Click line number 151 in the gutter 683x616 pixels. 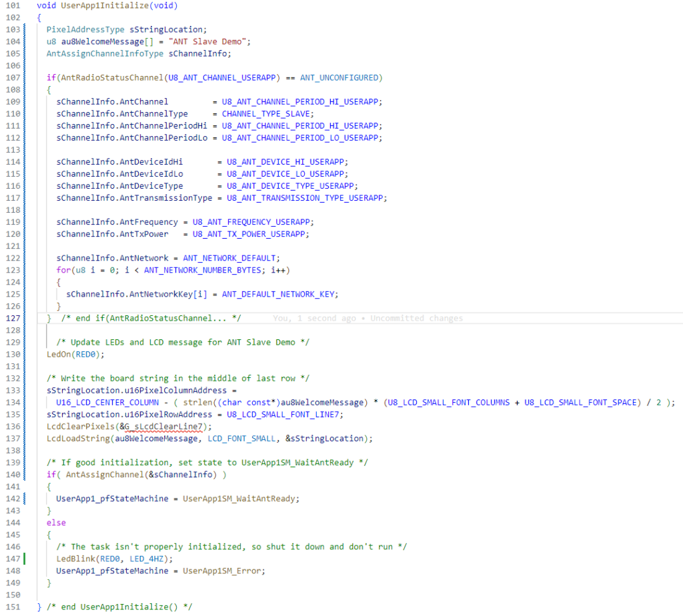(13, 607)
